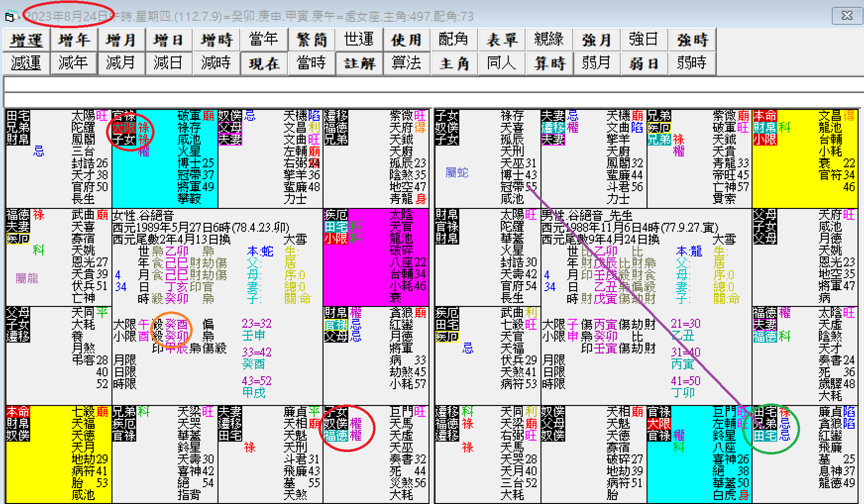
Task: Click the 弱日 button
Action: (x=645, y=63)
